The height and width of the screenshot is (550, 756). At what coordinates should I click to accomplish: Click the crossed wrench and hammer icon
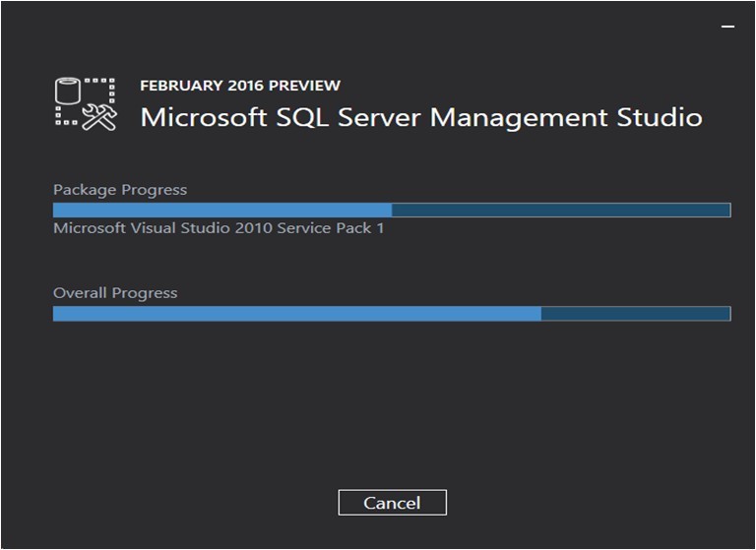point(99,118)
